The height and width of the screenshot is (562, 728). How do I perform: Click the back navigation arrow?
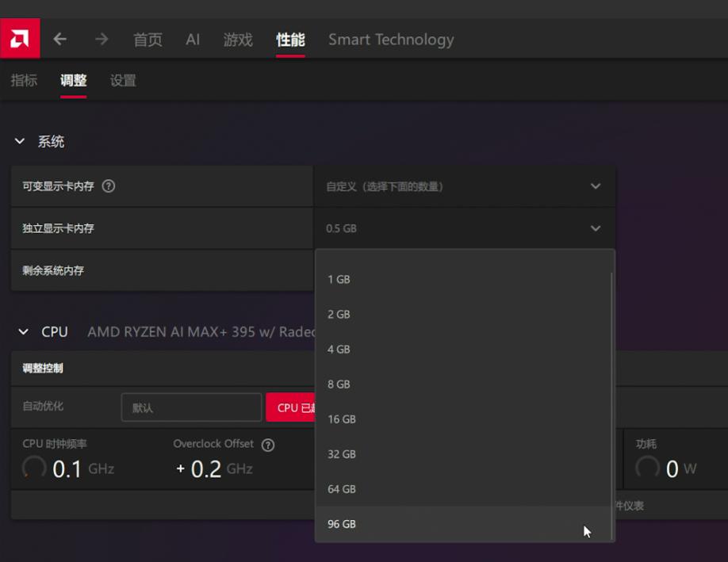click(60, 38)
